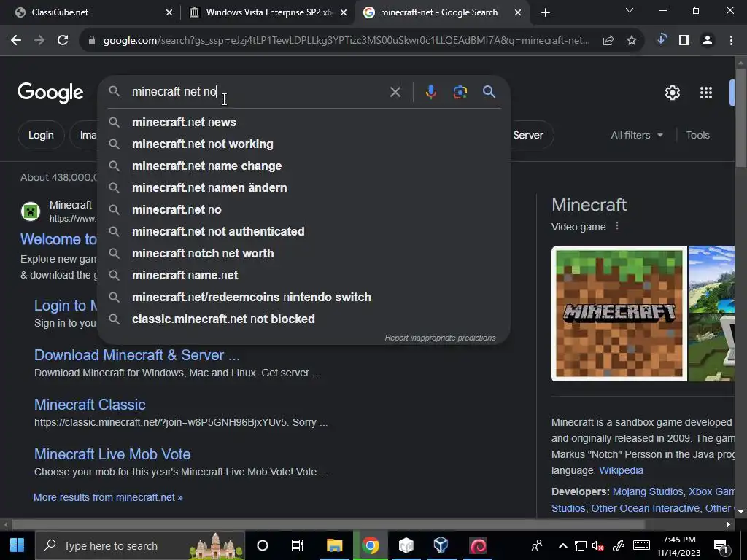The height and width of the screenshot is (560, 747).
Task: Toggle Chrome side panel
Action: (x=684, y=41)
